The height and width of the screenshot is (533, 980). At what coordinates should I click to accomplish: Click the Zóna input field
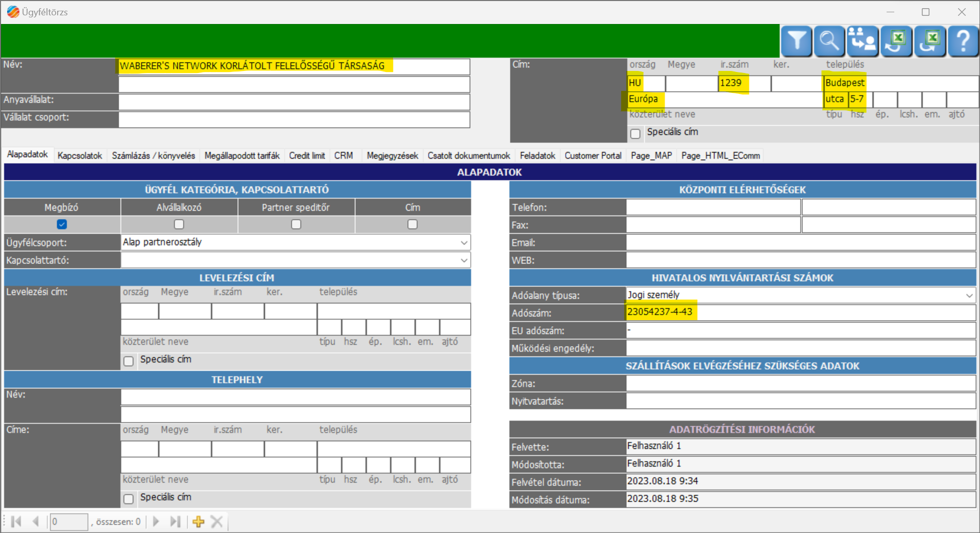point(801,383)
